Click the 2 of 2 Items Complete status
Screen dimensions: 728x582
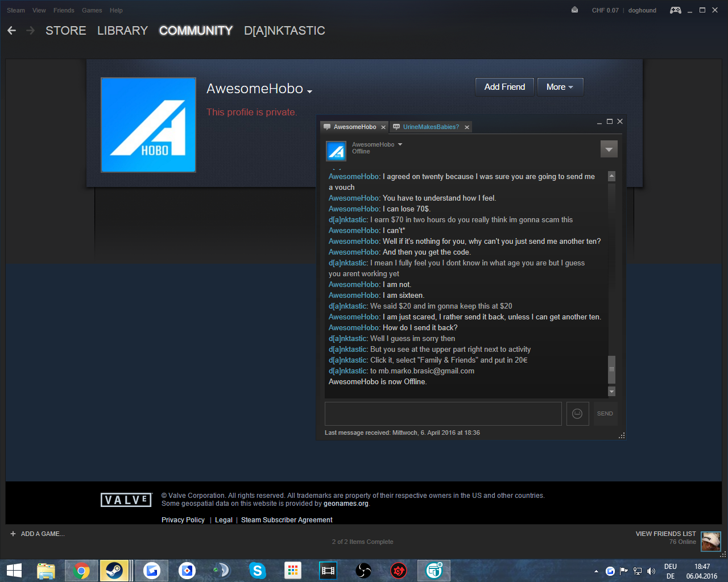[363, 542]
